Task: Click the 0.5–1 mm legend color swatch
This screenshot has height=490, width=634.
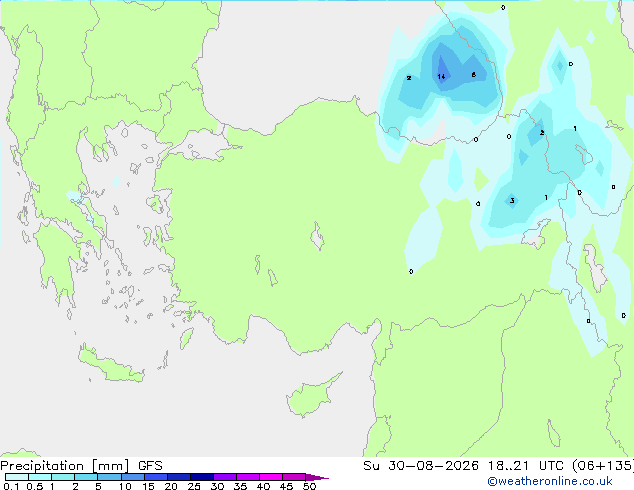Action: tap(40, 477)
